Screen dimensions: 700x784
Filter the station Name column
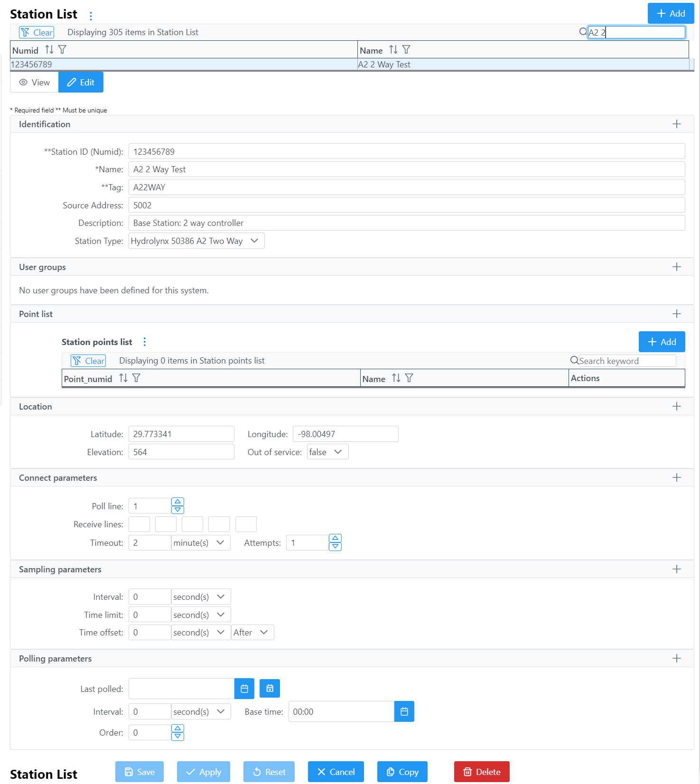pyautogui.click(x=406, y=50)
